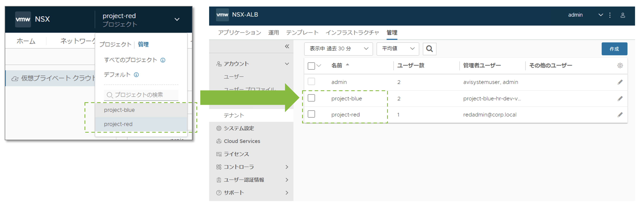The height and width of the screenshot is (207, 644).
Task: Open the 表示中 過去 30 分 dropdown
Action: pyautogui.click(x=338, y=49)
